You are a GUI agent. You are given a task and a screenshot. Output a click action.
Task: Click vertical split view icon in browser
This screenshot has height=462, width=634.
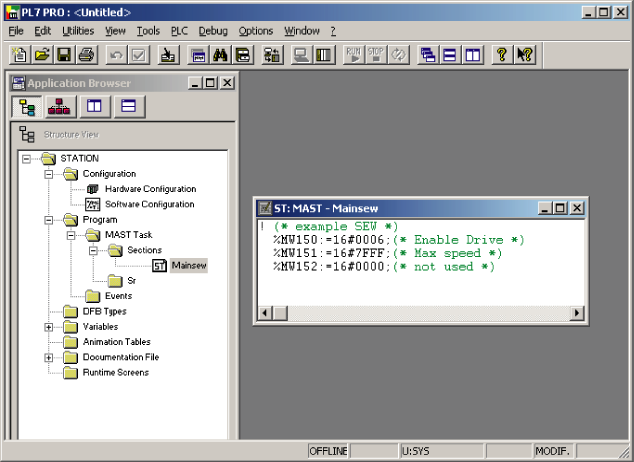pyautogui.click(x=94, y=107)
